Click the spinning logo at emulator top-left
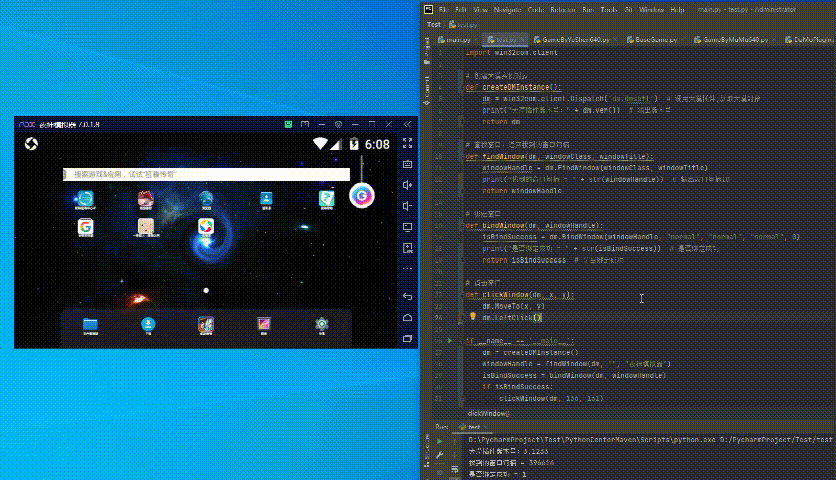The height and width of the screenshot is (480, 836). pos(31,144)
